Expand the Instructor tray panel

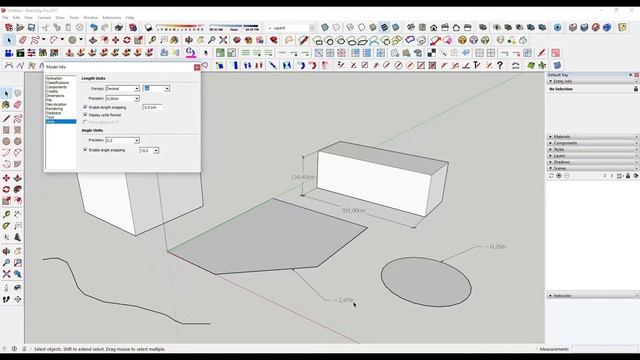pyautogui.click(x=593, y=295)
